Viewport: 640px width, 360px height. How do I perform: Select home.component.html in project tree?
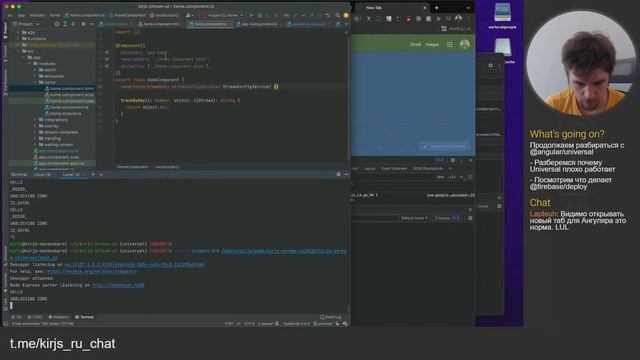pyautogui.click(x=70, y=88)
